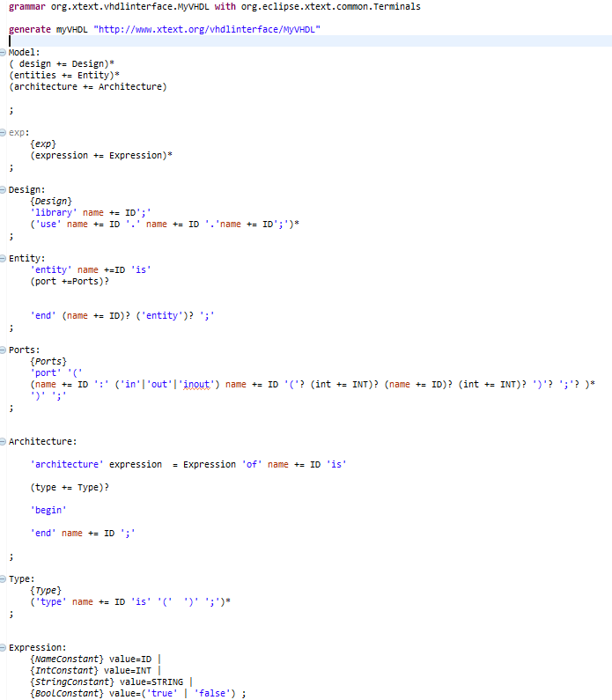Collapse the Type rule fold marker
612x700 pixels.
[x=3, y=579]
